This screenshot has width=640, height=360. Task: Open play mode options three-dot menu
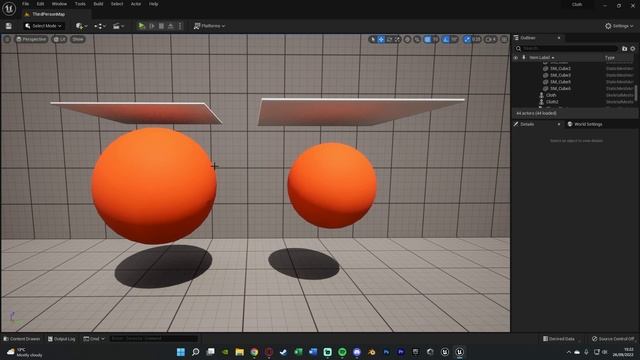coord(180,26)
